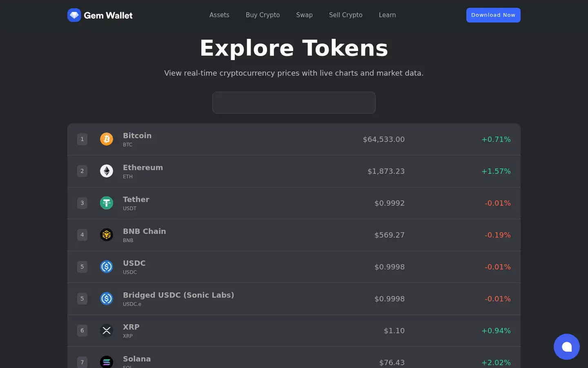Click BNB price $569.27
588x368 pixels.
(x=390, y=235)
